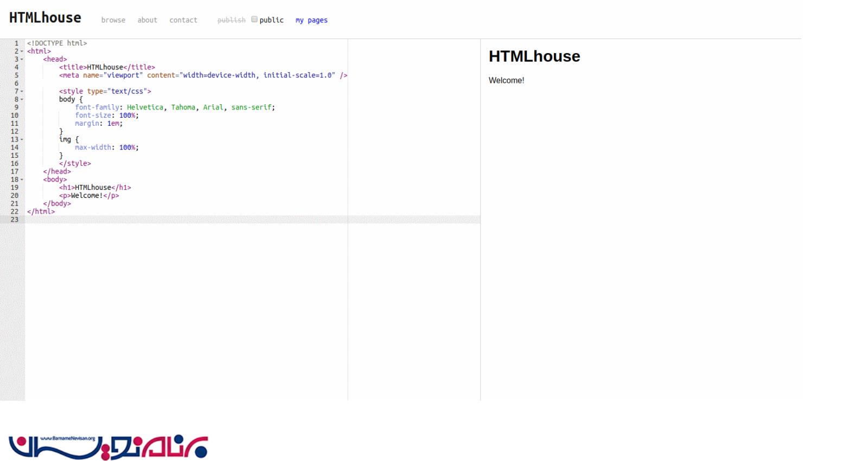Image resolution: width=868 pixels, height=461 pixels.
Task: Place cursor on the Welcome paragraph code
Action: 89,196
